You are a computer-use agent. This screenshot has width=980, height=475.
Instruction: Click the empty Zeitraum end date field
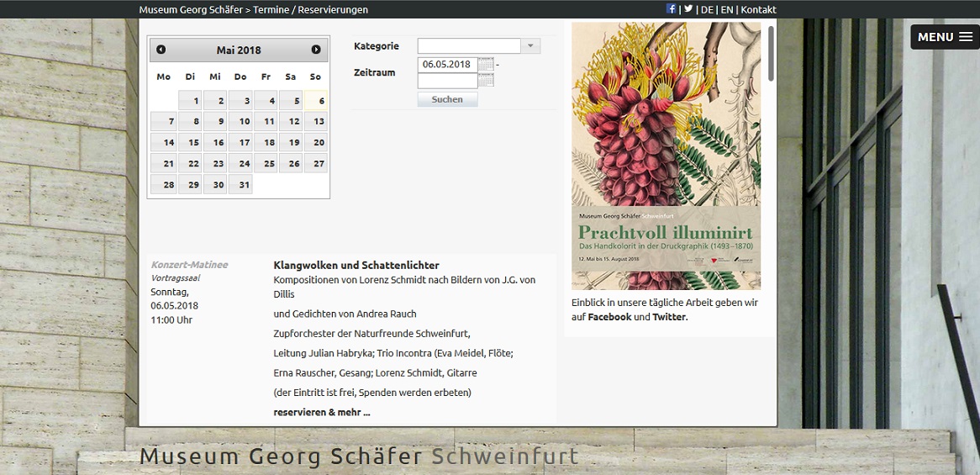447,81
